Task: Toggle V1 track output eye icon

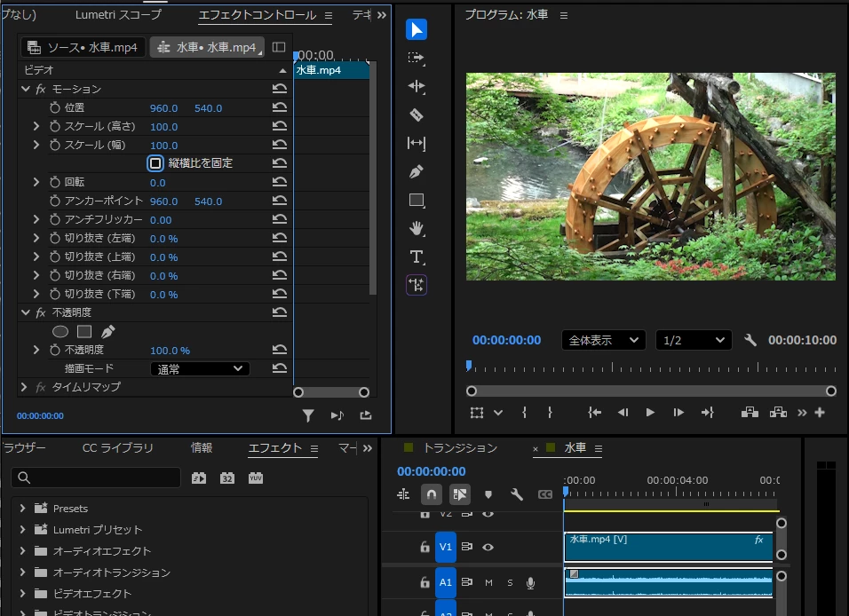Action: coord(488,547)
